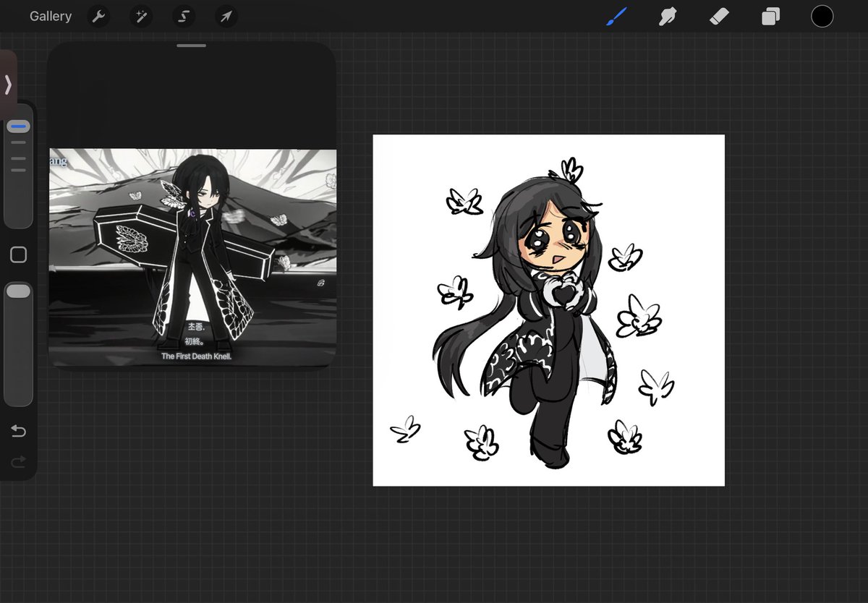Click the brush opacity slider handle
This screenshot has width=868, height=603.
(18, 291)
